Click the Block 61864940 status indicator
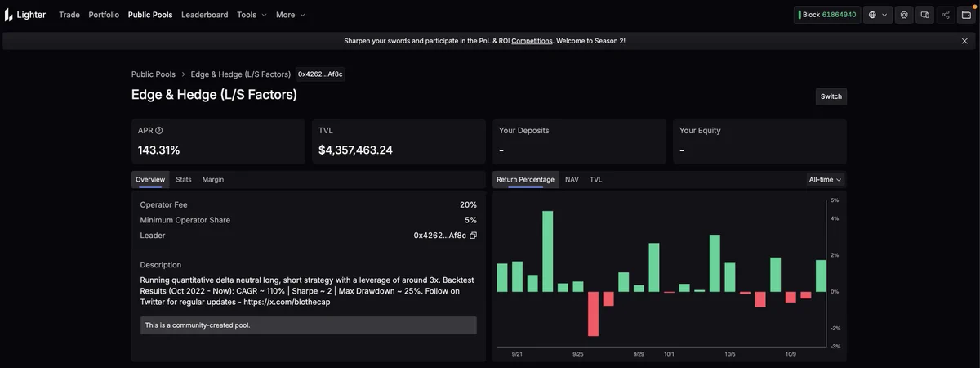Screen dimensions: 980x368 pyautogui.click(x=827, y=15)
